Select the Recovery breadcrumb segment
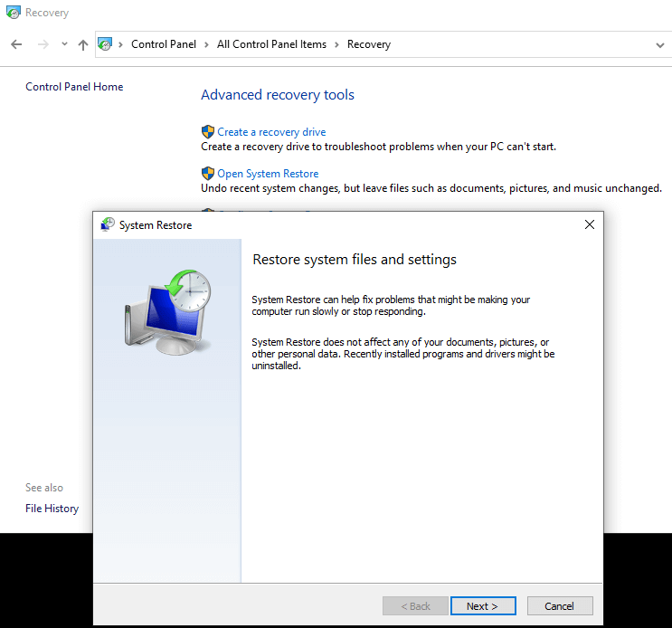This screenshot has height=628, width=672. [x=369, y=44]
